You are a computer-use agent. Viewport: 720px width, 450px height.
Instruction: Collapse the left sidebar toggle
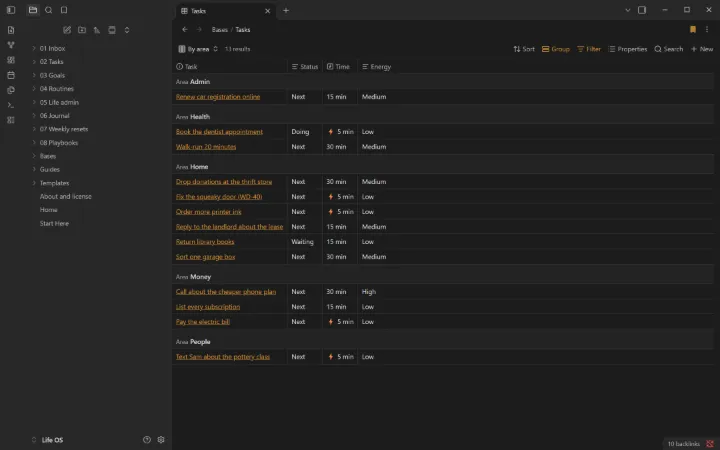[x=11, y=10]
